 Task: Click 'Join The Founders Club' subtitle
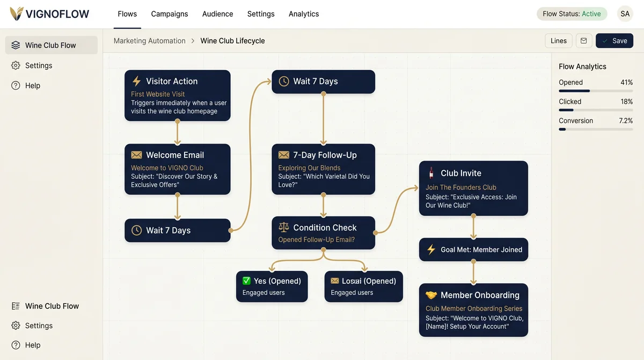460,188
